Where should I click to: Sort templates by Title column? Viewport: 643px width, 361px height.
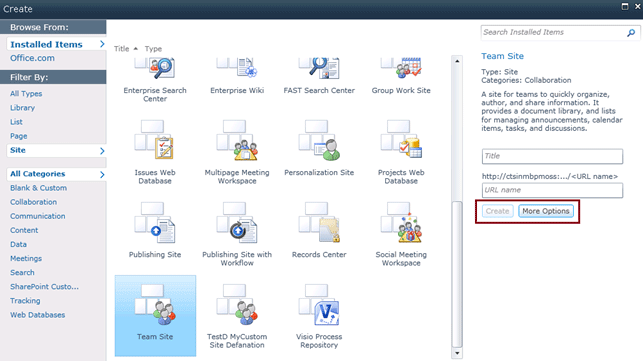121,48
